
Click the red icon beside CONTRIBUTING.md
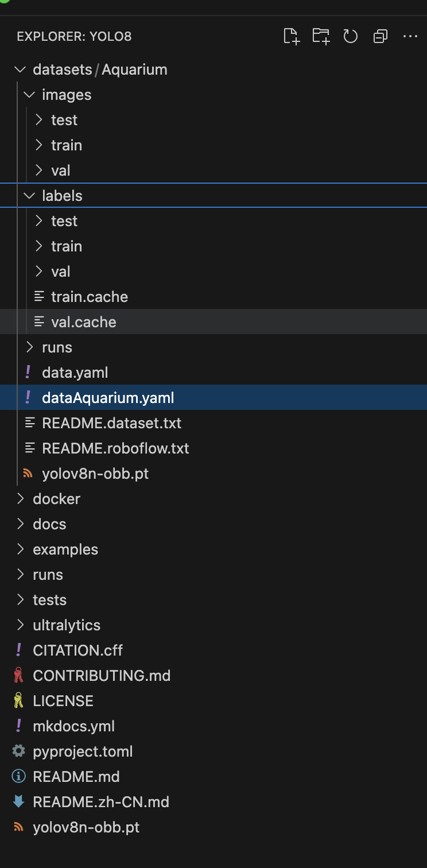click(19, 676)
